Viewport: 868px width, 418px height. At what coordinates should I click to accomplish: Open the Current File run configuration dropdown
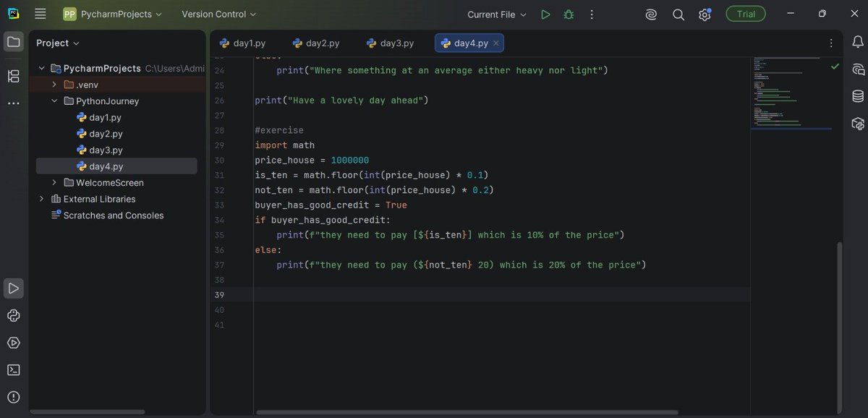coord(497,14)
